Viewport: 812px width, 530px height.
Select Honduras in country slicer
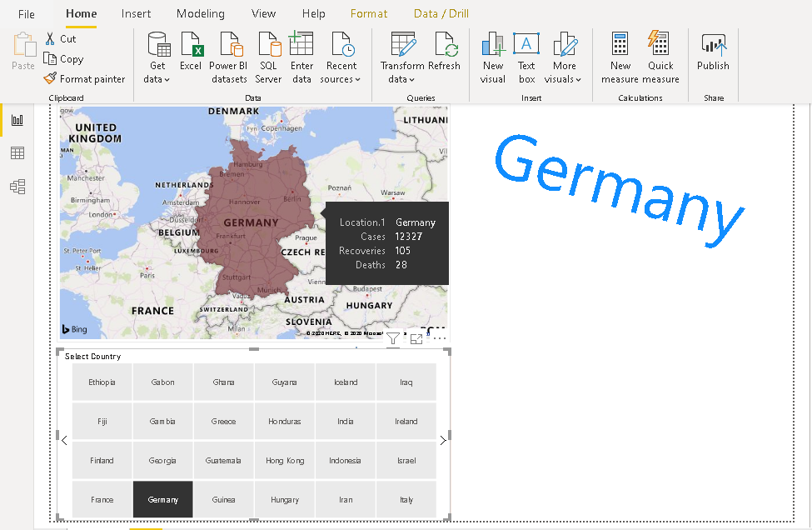click(285, 421)
